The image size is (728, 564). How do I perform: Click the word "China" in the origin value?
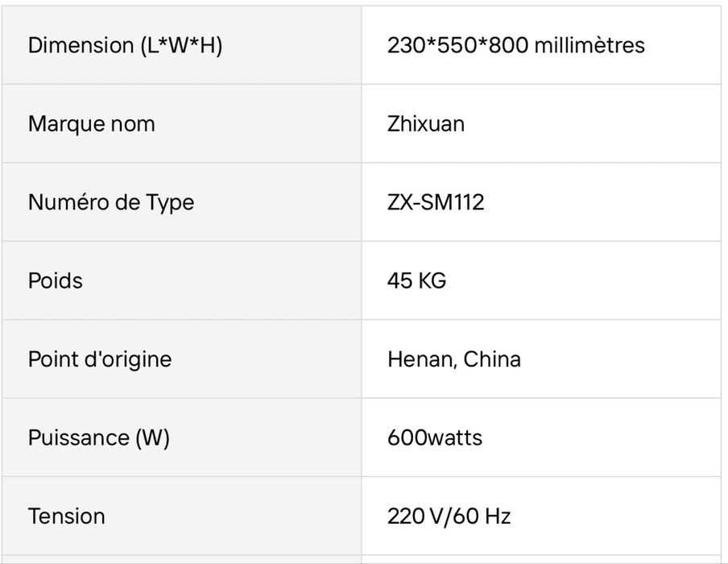click(x=492, y=359)
